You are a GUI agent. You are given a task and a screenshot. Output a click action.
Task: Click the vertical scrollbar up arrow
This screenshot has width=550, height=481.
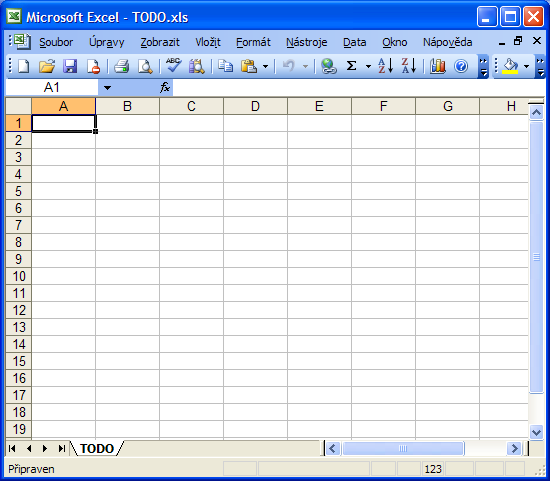(x=536, y=113)
